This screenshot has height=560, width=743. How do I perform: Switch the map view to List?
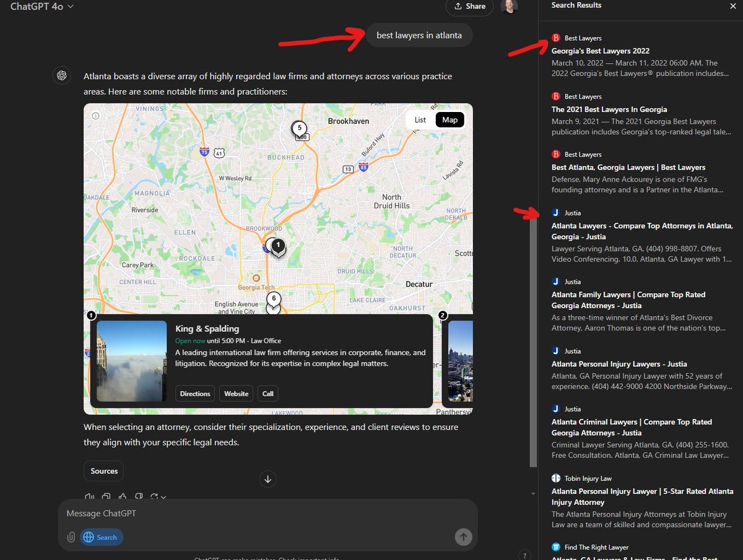pyautogui.click(x=420, y=119)
